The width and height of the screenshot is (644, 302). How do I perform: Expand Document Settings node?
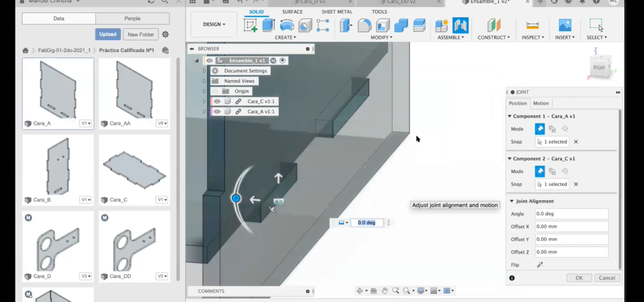[x=204, y=71]
